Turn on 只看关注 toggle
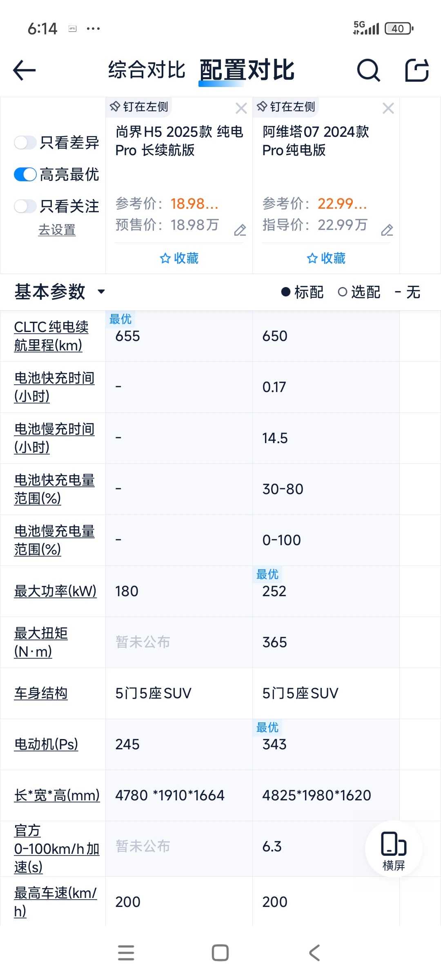This screenshot has height=980, width=441. (25, 206)
